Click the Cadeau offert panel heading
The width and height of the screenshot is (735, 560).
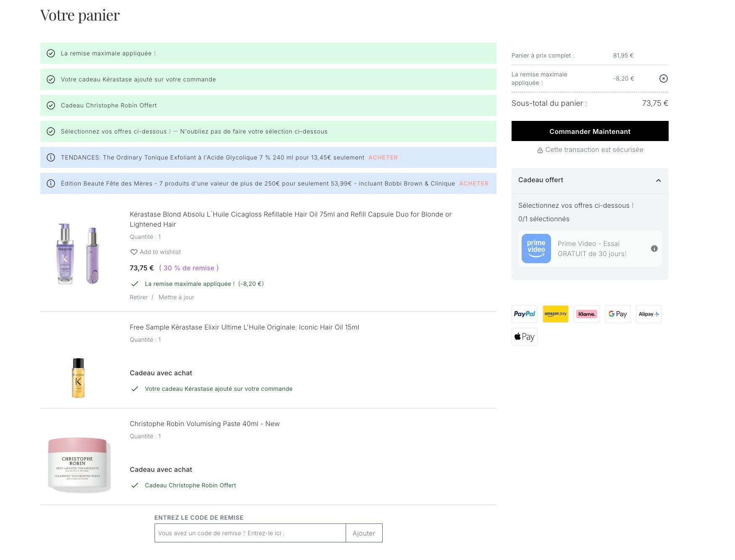tap(541, 180)
